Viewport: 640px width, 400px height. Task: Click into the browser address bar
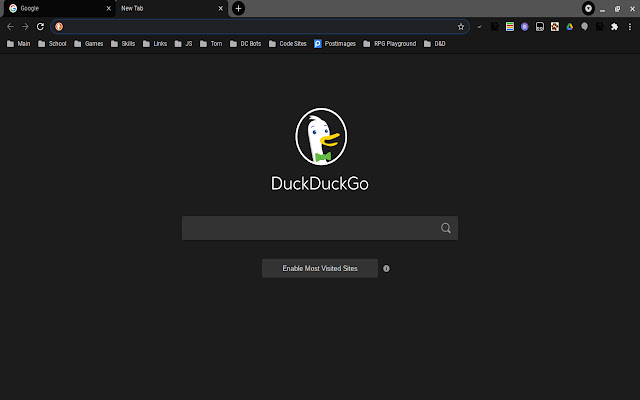[x=260, y=27]
